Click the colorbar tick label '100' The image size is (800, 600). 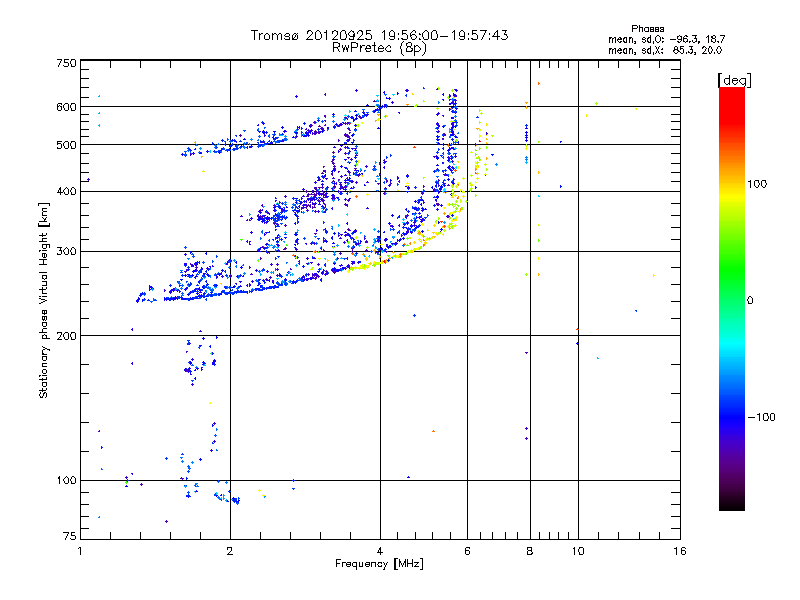pos(757,184)
